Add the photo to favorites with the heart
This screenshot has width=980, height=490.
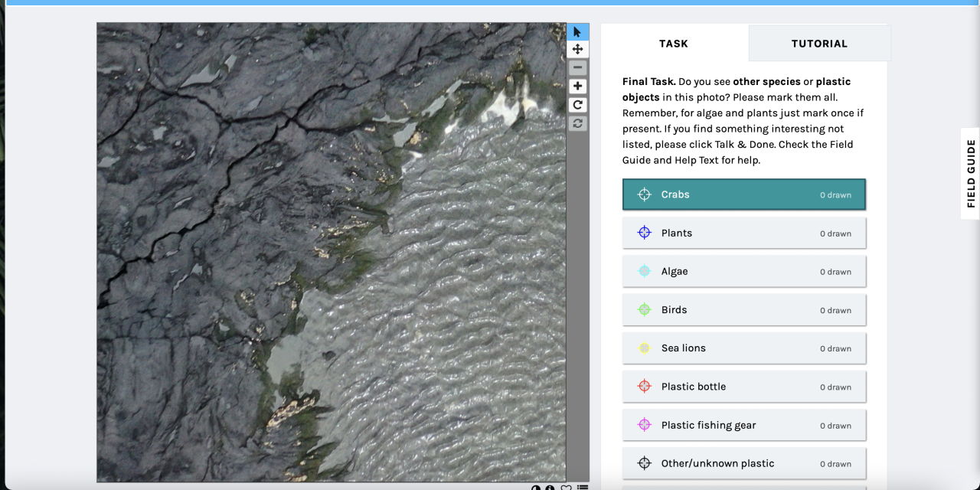click(567, 487)
